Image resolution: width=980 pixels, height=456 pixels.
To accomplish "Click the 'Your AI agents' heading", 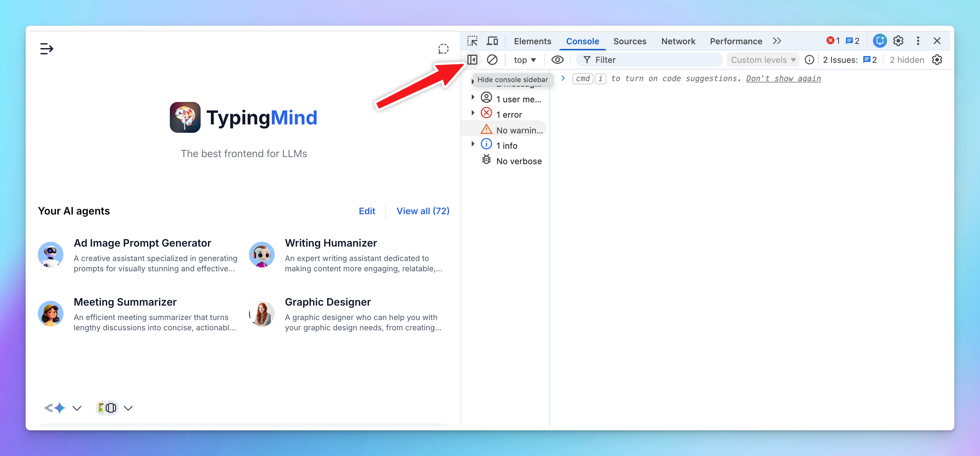I will (x=74, y=211).
